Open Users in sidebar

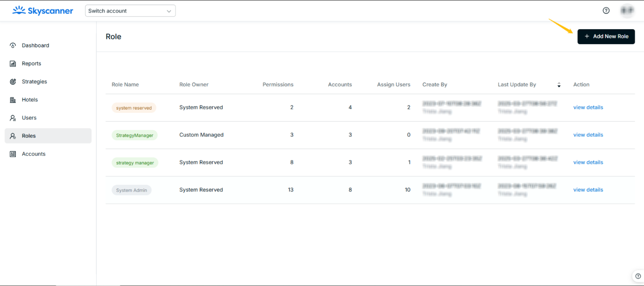pos(48,118)
